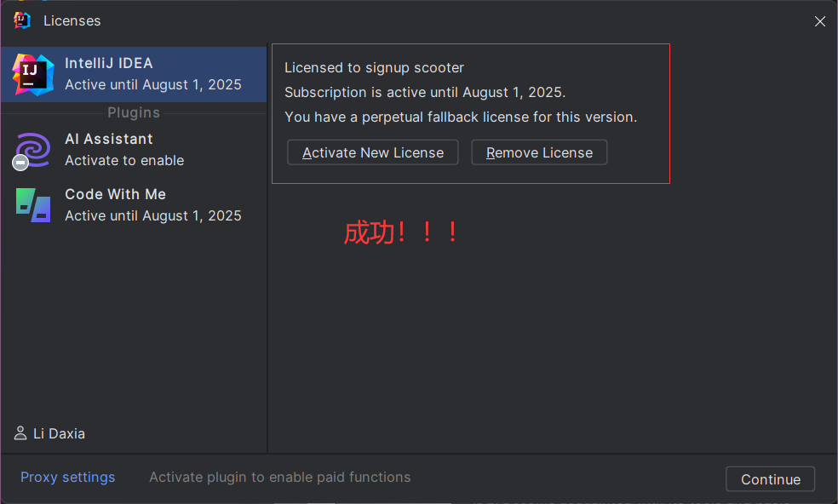Click the 'Activate to enable' text under AI Assistant
The height and width of the screenshot is (504, 838).
point(124,160)
